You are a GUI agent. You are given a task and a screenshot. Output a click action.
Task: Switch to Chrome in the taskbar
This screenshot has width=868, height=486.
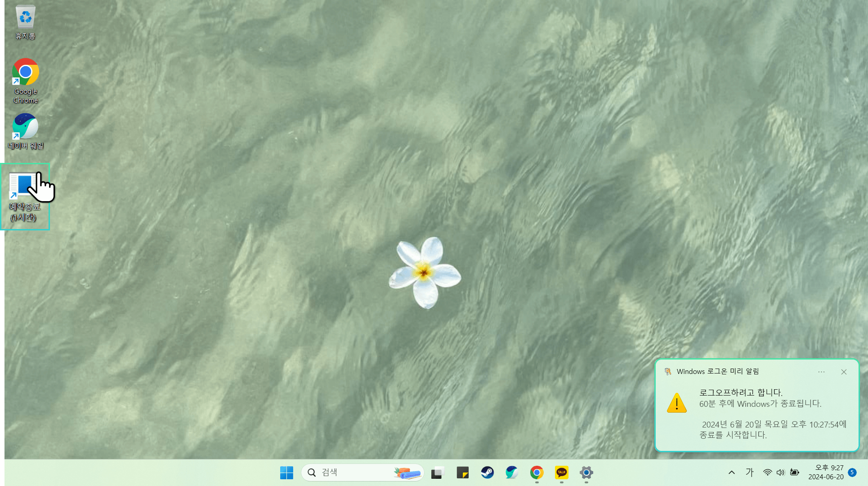[537, 472]
